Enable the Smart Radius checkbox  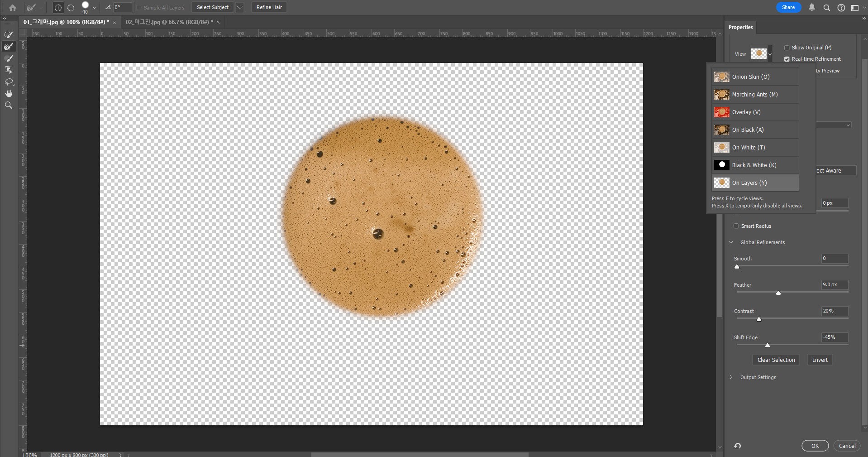pyautogui.click(x=736, y=226)
